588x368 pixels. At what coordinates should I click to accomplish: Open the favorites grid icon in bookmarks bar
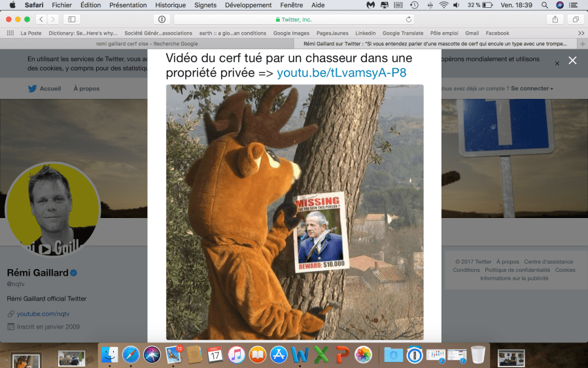[10, 33]
